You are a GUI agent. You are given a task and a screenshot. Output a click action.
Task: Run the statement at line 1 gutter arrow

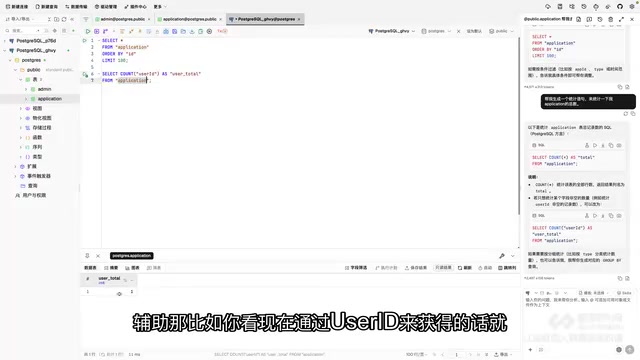pos(84,40)
